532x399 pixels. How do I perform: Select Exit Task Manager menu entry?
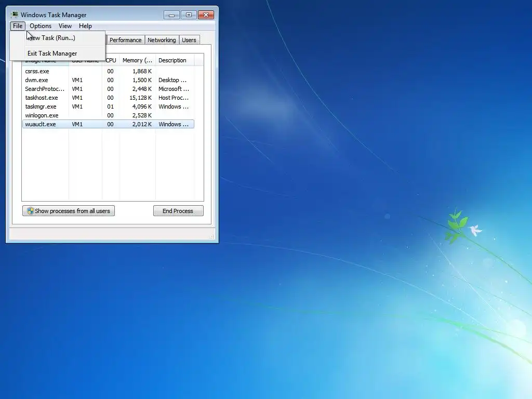coord(58,54)
